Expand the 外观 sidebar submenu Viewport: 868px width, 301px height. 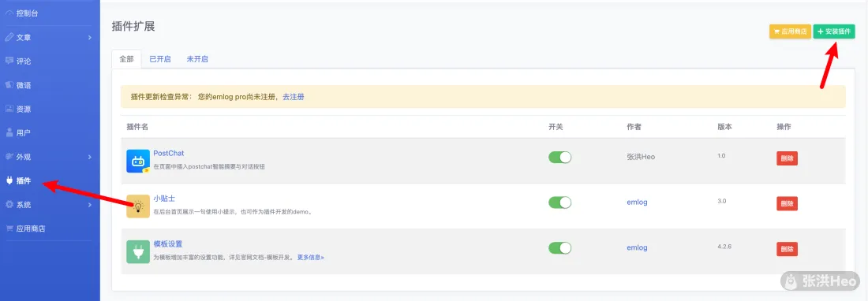(x=50, y=157)
